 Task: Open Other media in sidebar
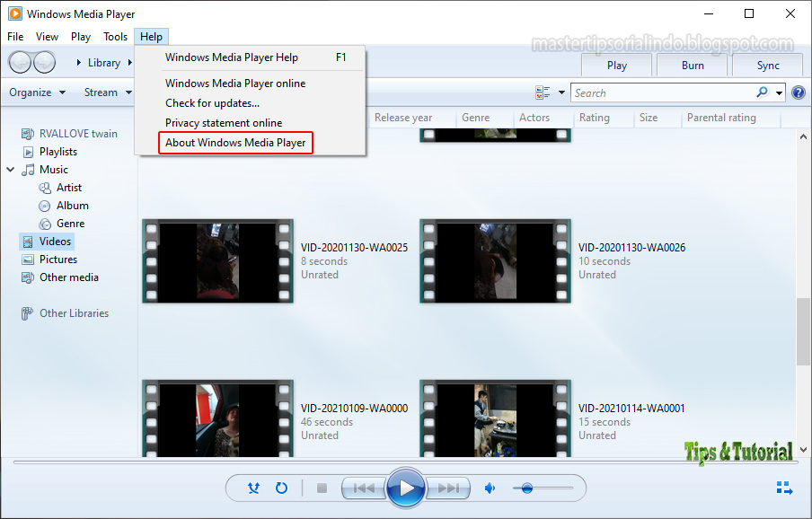(x=59, y=277)
